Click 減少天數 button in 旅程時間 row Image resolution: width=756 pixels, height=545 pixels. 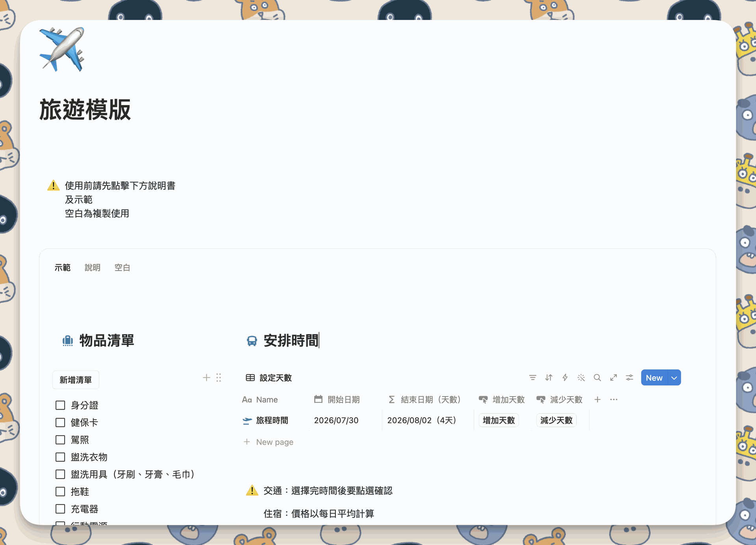click(x=556, y=421)
